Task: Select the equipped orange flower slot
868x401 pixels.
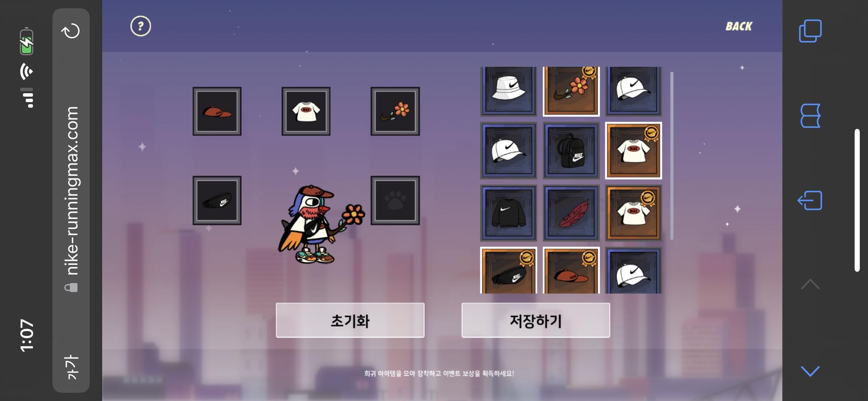Action: (x=395, y=112)
